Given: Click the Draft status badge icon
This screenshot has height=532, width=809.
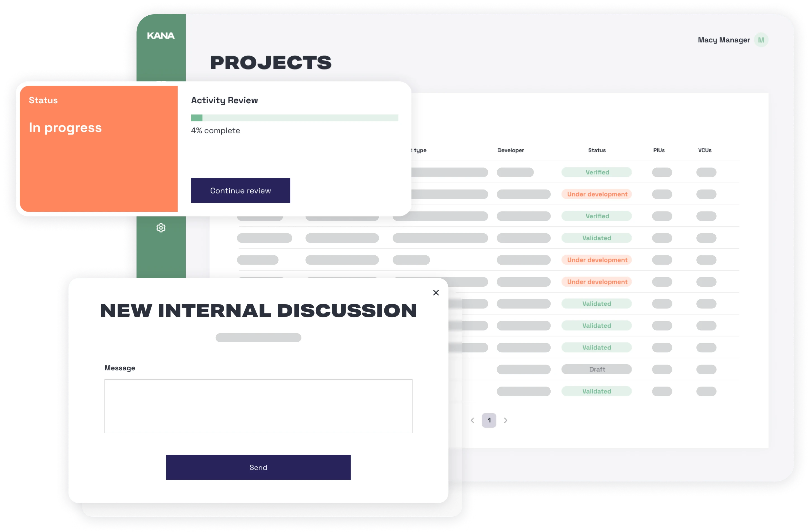Looking at the screenshot, I should coord(597,369).
